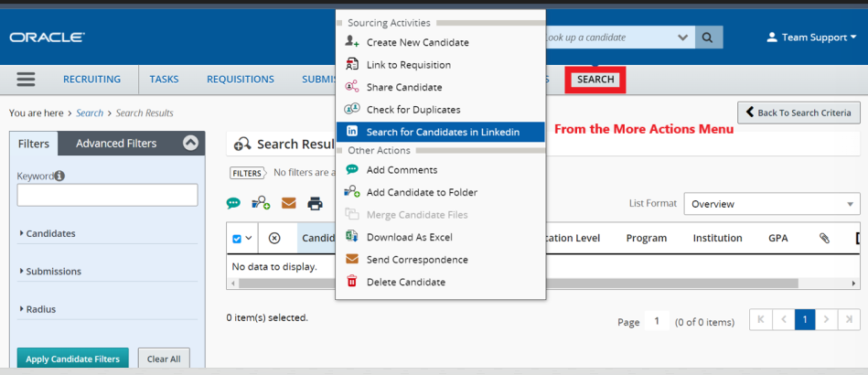Viewport: 868px width, 375px height.
Task: Click the horizontal scrollbar of results table
Action: tap(519, 283)
